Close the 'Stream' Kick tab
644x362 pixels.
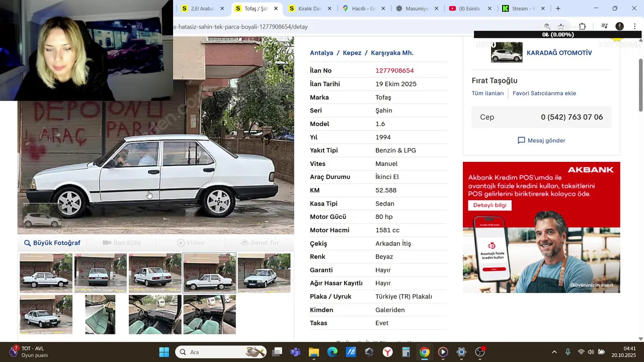pyautogui.click(x=543, y=9)
